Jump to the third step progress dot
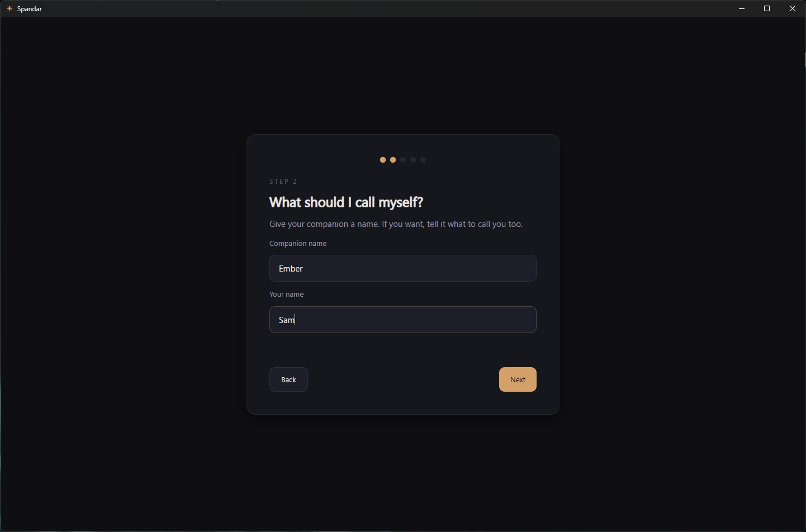The height and width of the screenshot is (532, 806). point(403,160)
